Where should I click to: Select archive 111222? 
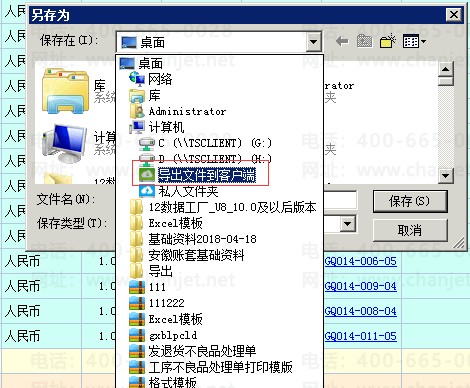(157, 303)
